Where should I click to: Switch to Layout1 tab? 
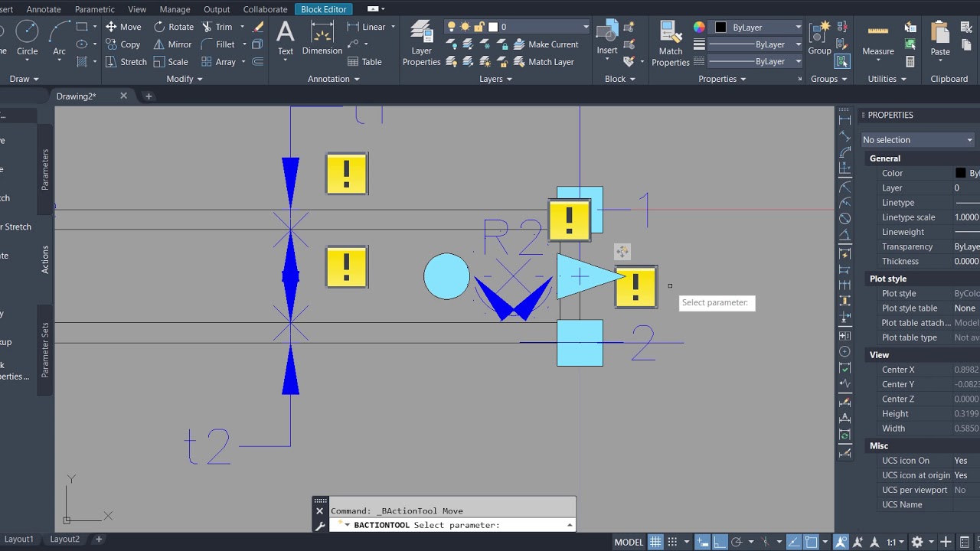tap(19, 539)
